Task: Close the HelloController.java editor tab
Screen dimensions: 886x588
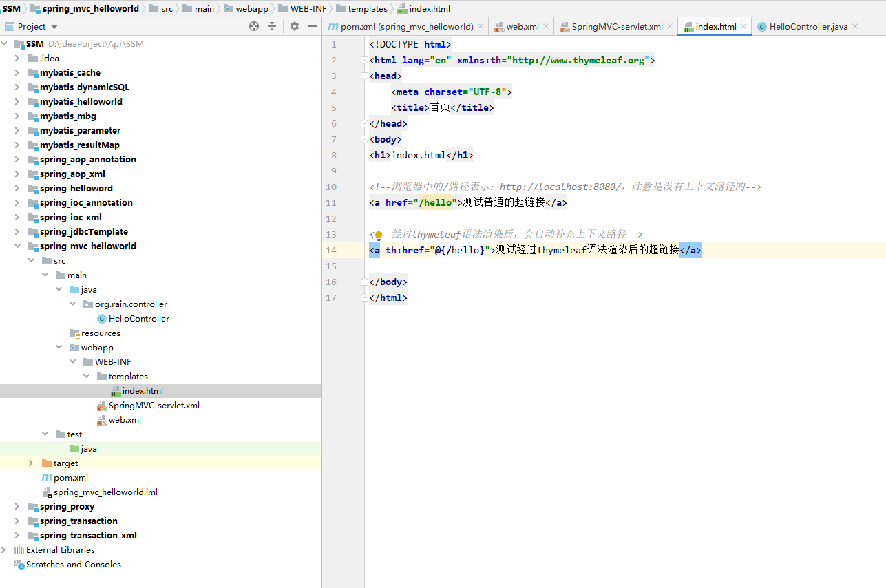Action: coord(856,27)
